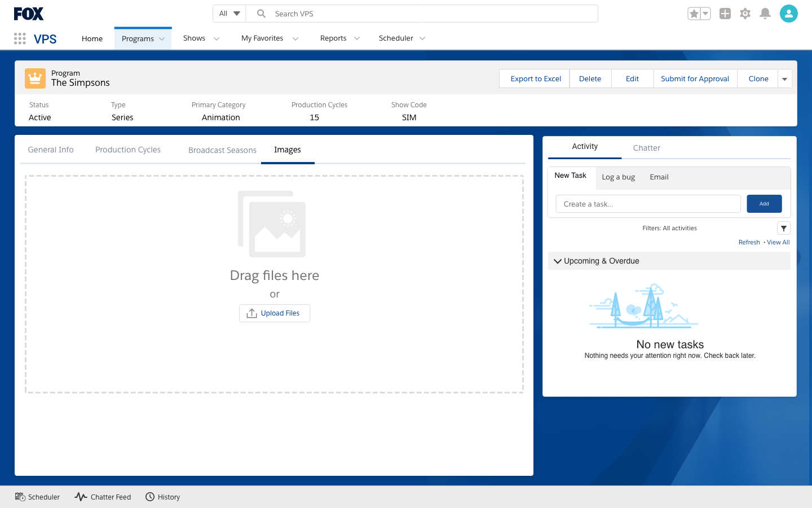Click the Add task button
Screen dimensions: 812x508
764,204
